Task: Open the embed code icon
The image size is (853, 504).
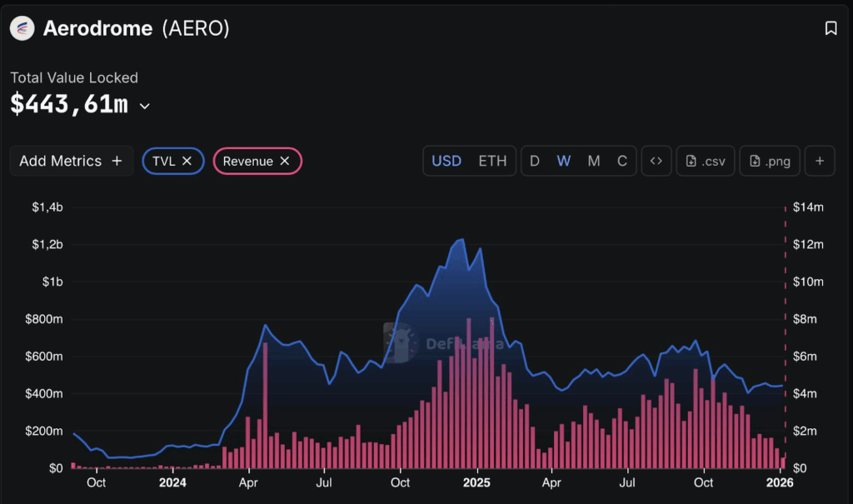Action: tap(656, 161)
